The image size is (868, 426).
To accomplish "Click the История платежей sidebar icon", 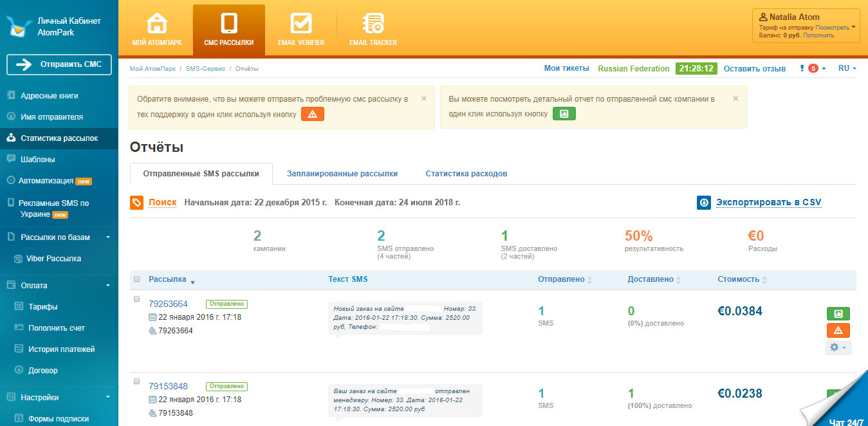I will point(19,349).
